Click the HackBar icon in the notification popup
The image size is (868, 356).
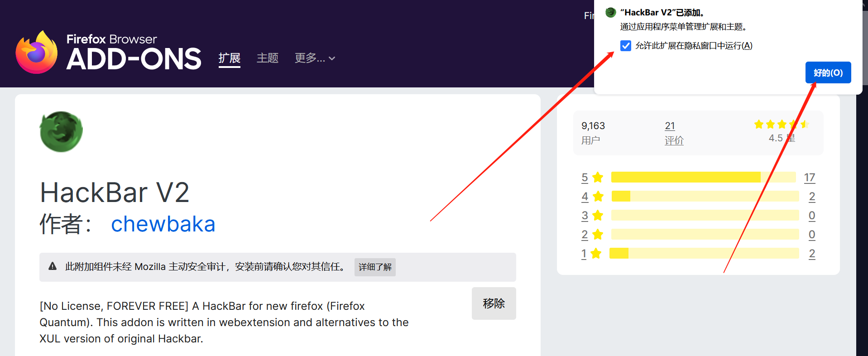610,12
